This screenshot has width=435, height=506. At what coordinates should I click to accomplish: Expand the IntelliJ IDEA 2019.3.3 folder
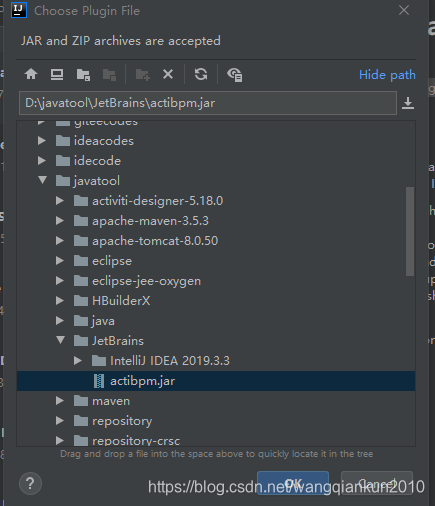click(x=78, y=361)
